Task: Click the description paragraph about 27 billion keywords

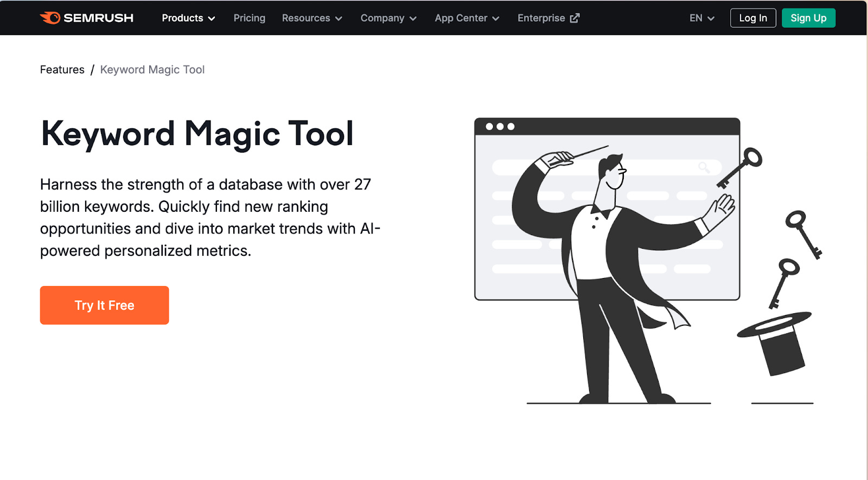Action: coord(210,217)
